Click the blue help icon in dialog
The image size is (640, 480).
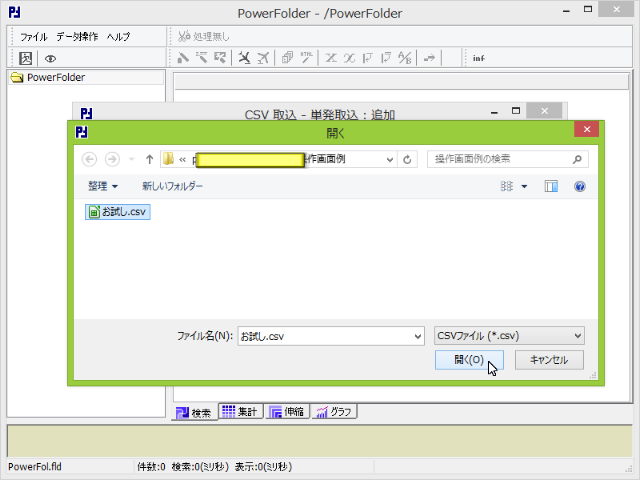[x=580, y=187]
